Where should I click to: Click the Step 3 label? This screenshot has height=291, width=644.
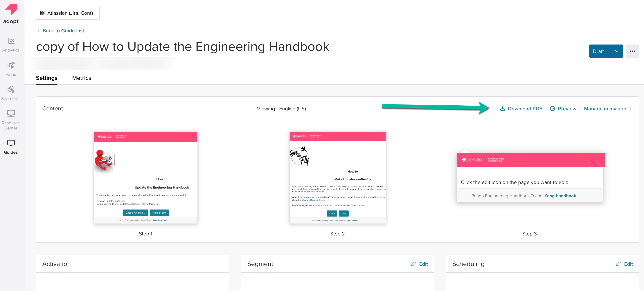coord(530,234)
